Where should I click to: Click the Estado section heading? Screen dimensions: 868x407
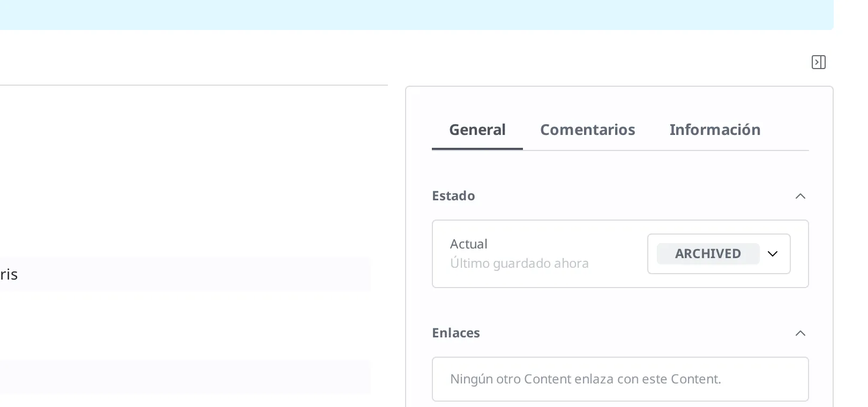coord(453,196)
